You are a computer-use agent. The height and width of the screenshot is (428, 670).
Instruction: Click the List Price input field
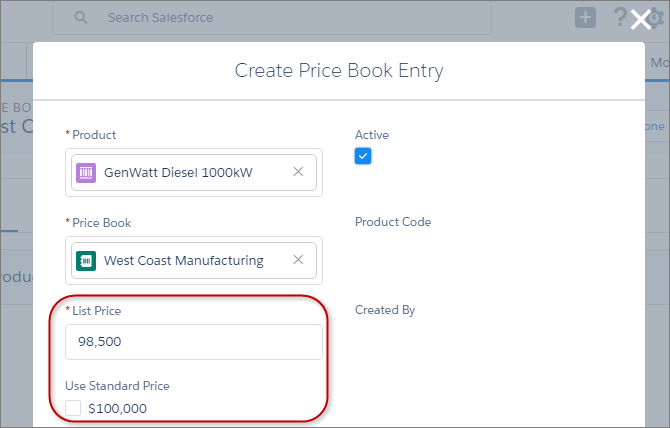[194, 342]
